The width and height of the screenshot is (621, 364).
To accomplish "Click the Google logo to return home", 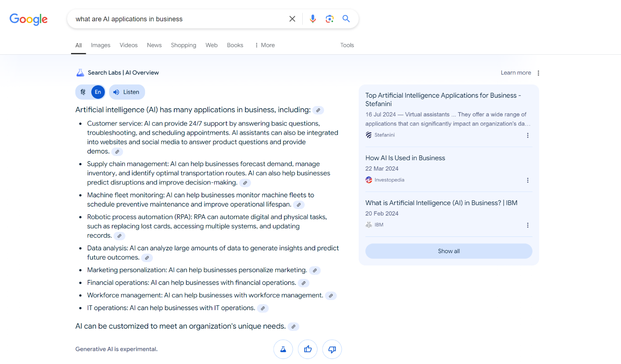I will (28, 19).
